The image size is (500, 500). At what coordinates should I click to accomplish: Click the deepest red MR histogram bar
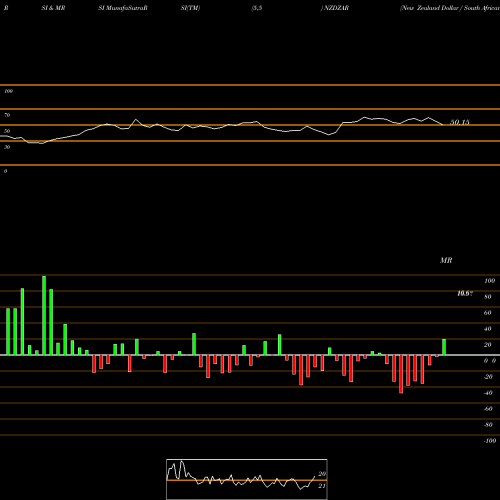401,374
